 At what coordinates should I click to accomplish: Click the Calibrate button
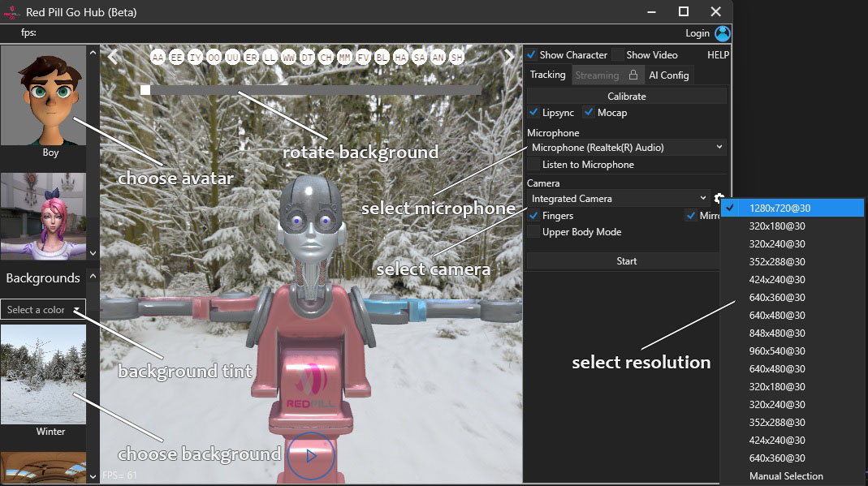coord(626,96)
